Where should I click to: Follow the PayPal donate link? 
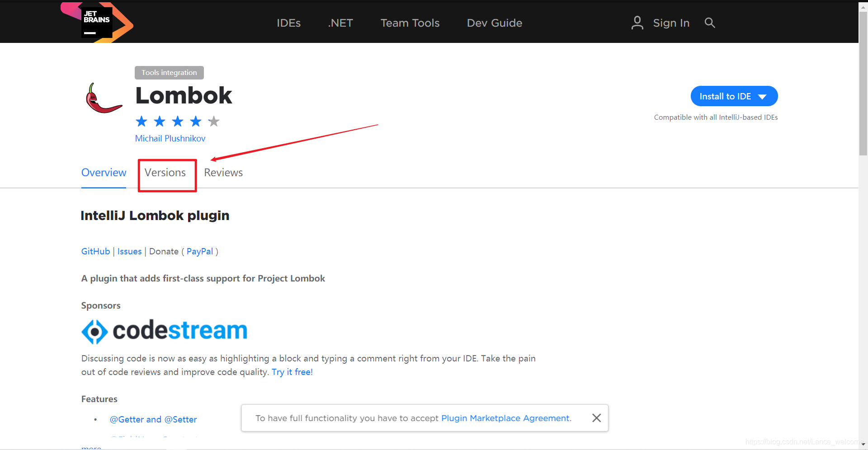pos(199,252)
